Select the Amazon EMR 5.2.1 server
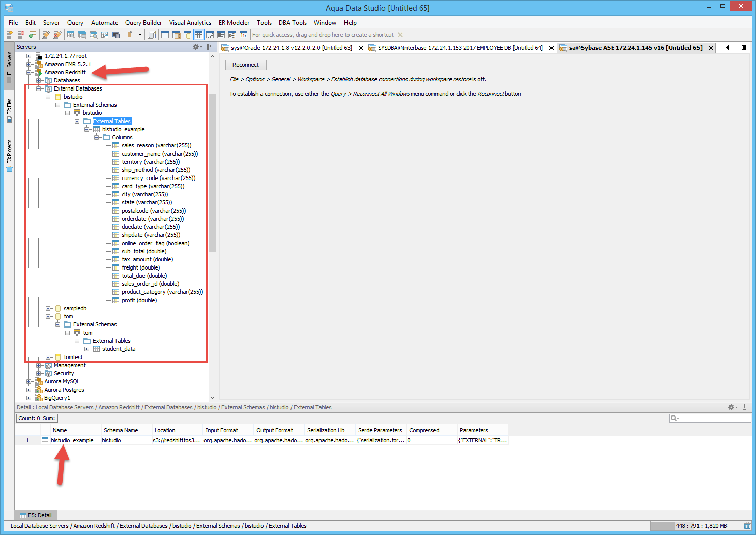The height and width of the screenshot is (535, 756). tap(68, 64)
